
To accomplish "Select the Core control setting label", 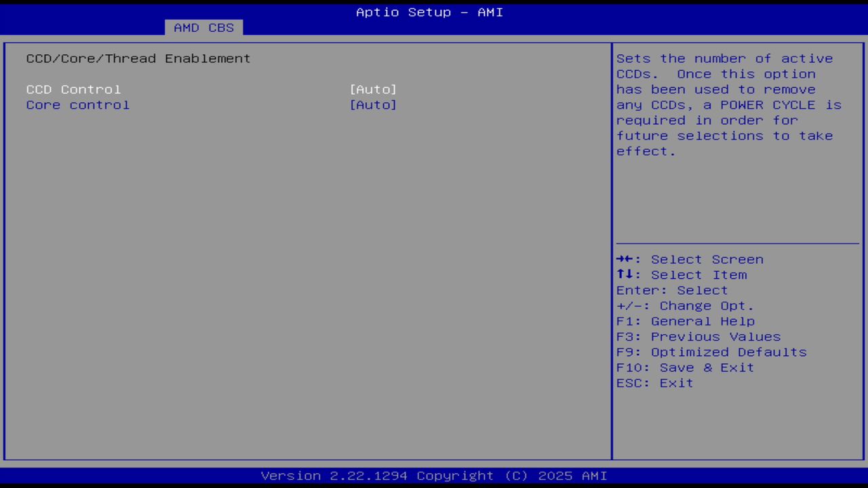I will coord(78,105).
